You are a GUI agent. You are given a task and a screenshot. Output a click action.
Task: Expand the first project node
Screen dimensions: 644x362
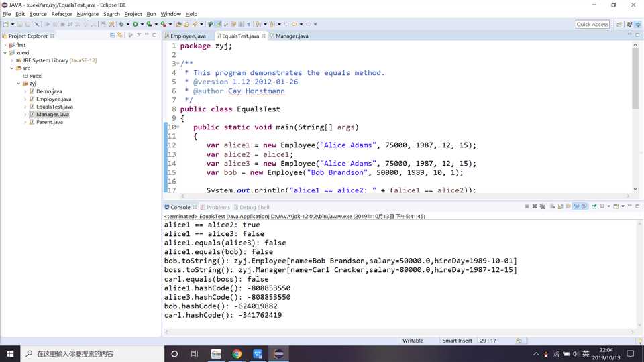[x=5, y=45]
